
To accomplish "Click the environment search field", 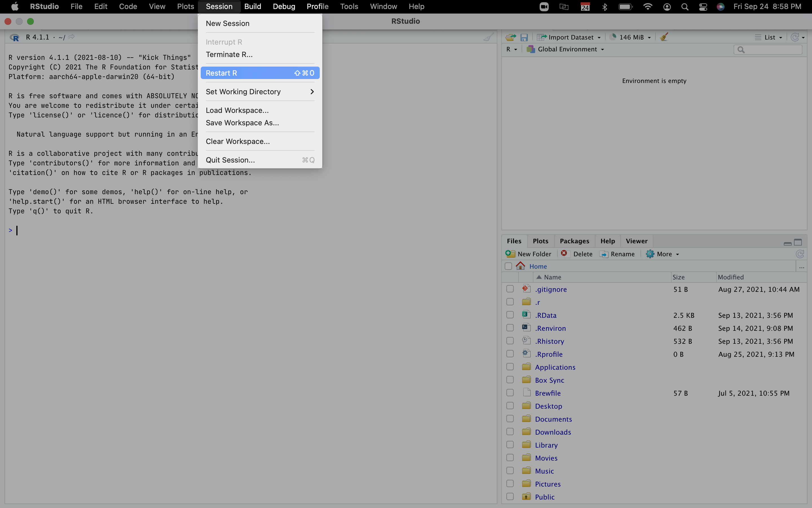I will (x=768, y=50).
